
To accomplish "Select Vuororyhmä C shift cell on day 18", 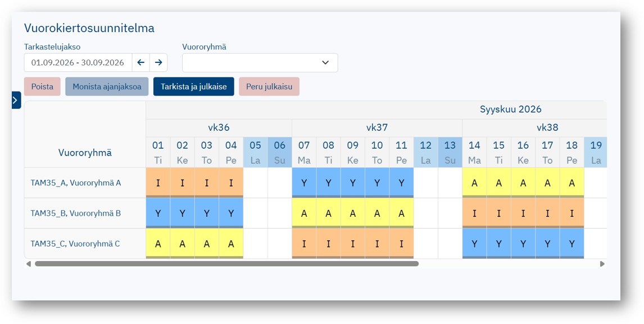I will tap(572, 244).
